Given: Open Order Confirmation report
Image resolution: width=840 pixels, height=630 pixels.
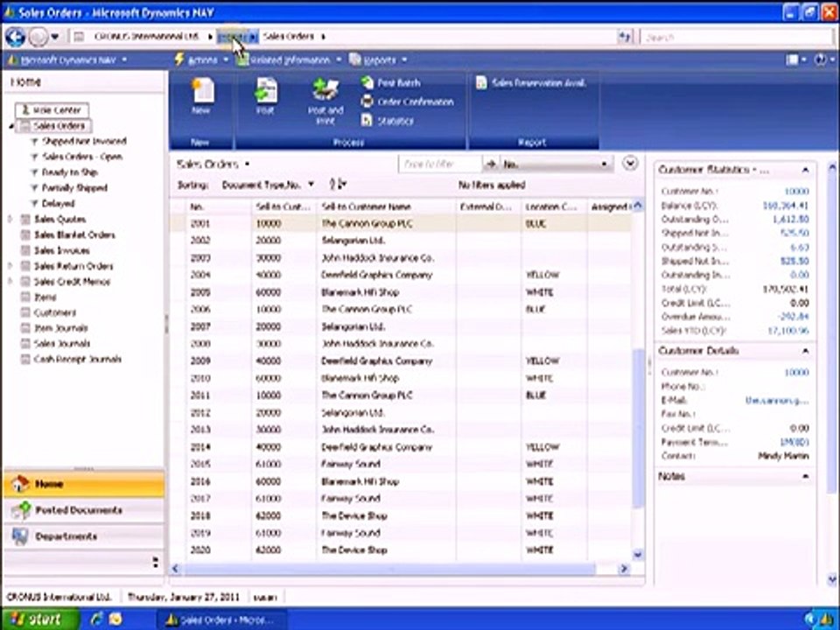Looking at the screenshot, I should pos(407,101).
